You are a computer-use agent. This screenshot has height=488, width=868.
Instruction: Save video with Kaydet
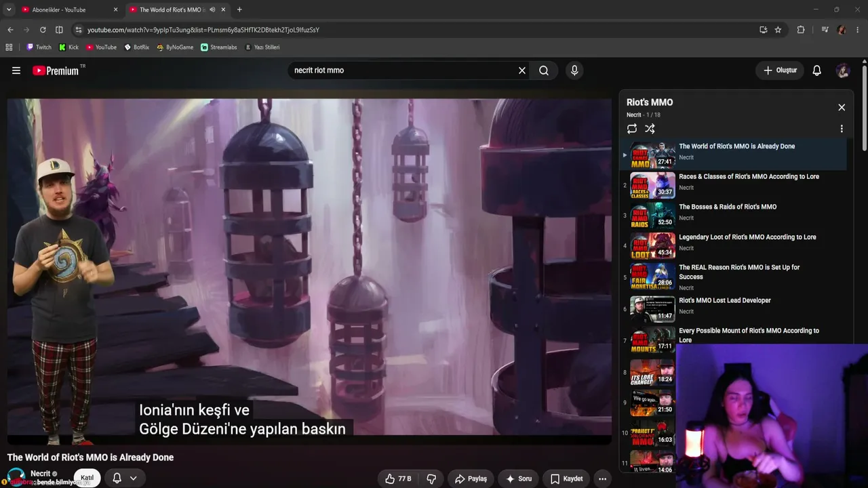click(566, 479)
